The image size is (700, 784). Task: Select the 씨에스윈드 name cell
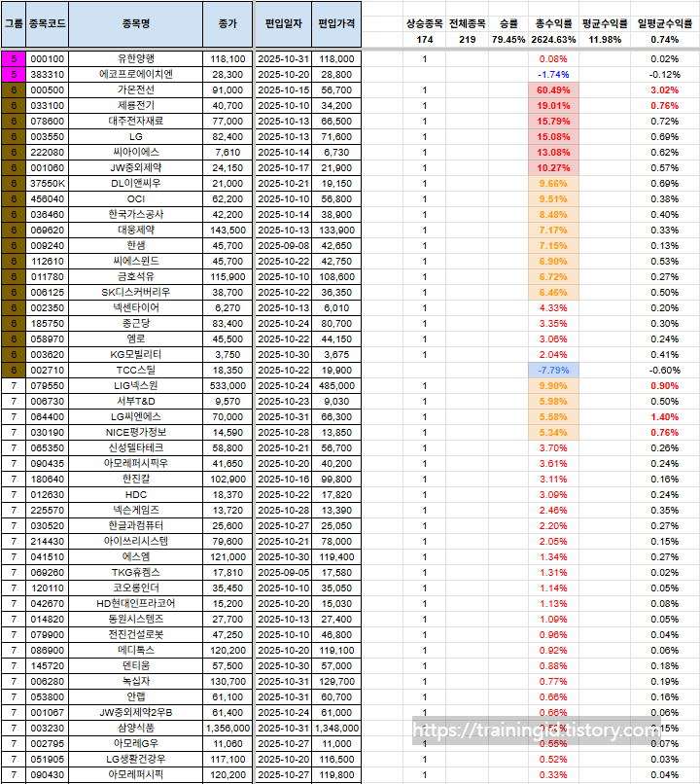135,261
